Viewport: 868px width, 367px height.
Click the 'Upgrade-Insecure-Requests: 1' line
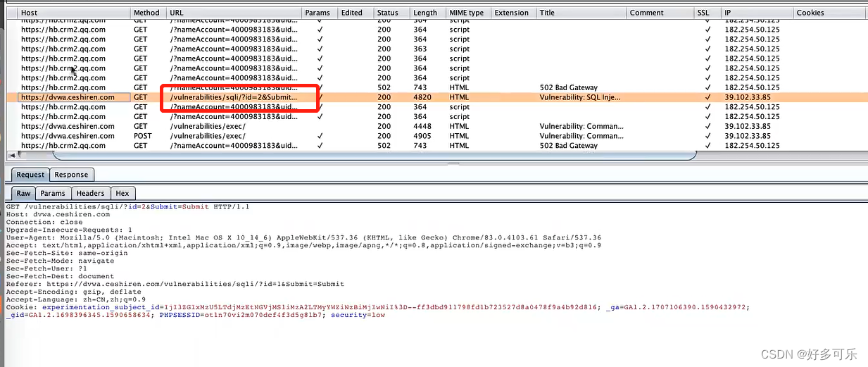tap(69, 230)
